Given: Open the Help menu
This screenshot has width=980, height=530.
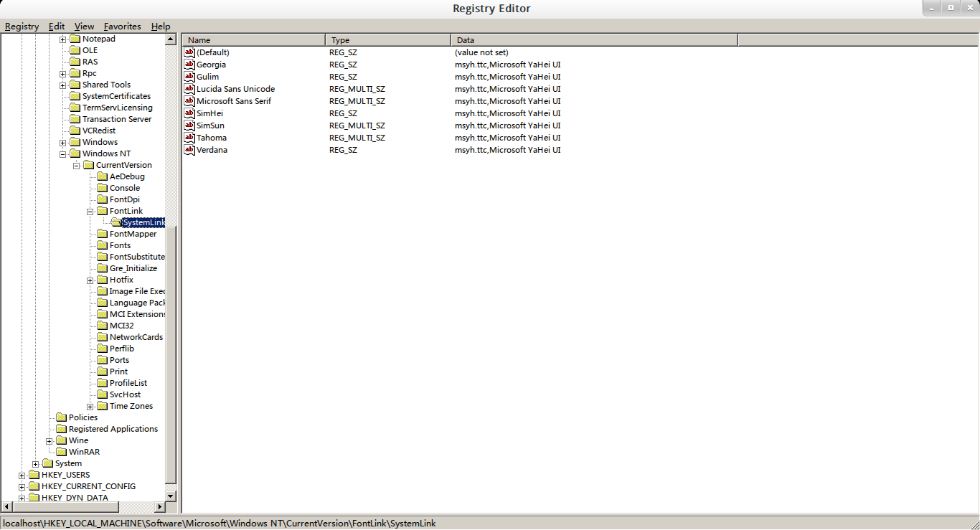Looking at the screenshot, I should [x=161, y=27].
